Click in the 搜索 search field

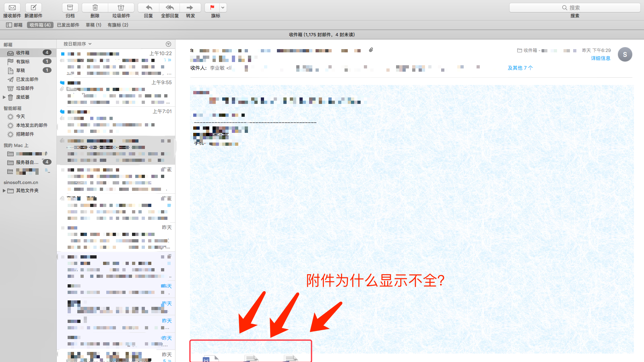tap(575, 8)
